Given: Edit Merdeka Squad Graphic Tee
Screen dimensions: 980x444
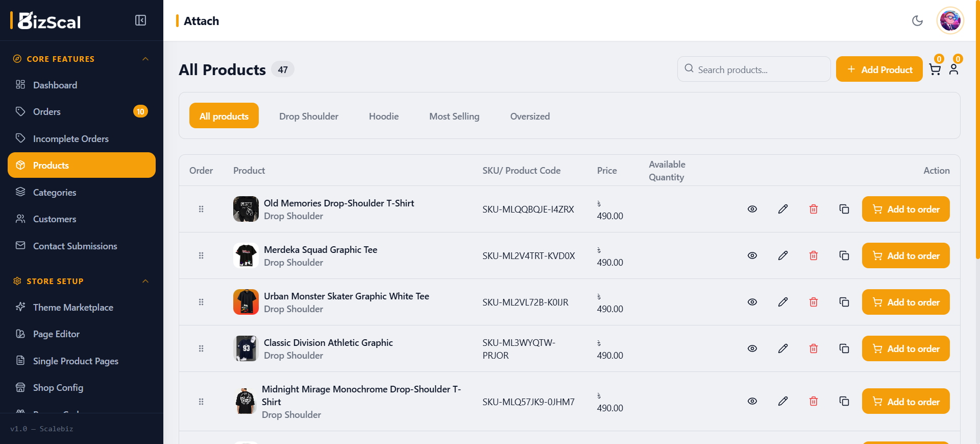Looking at the screenshot, I should click(x=783, y=255).
